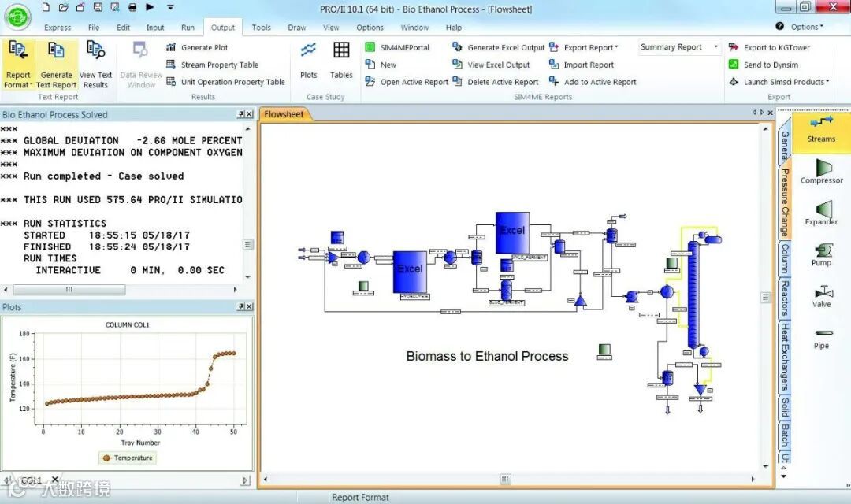Close the Bio Ethanol Process Solved panel
851x504 pixels.
(249, 114)
